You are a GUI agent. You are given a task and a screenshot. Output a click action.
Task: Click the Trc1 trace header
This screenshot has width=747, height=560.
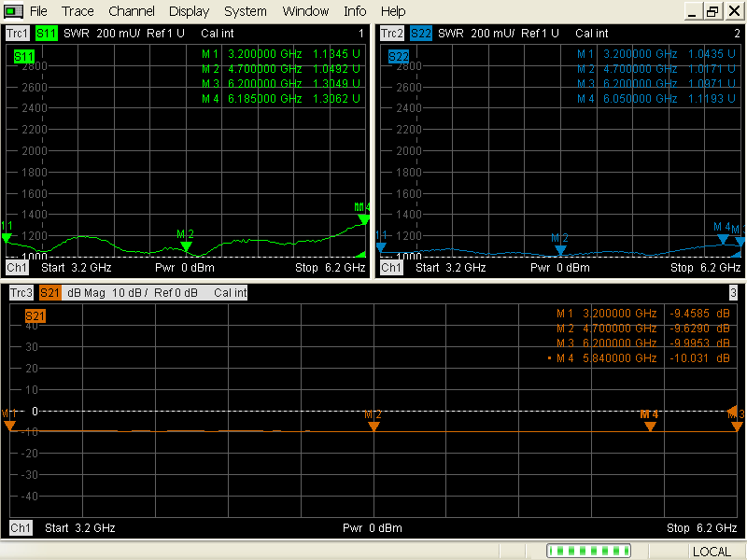[16, 33]
